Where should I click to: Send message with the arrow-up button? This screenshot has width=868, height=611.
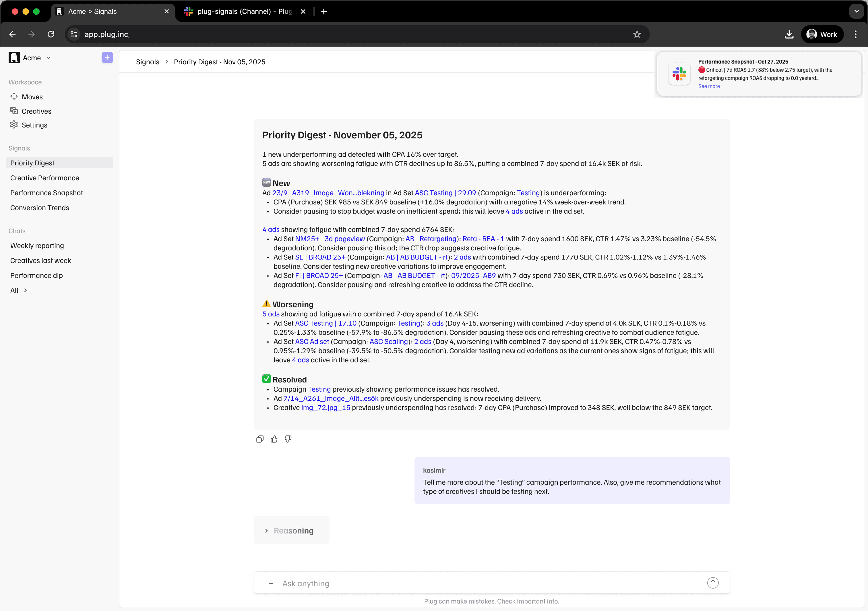pyautogui.click(x=713, y=583)
